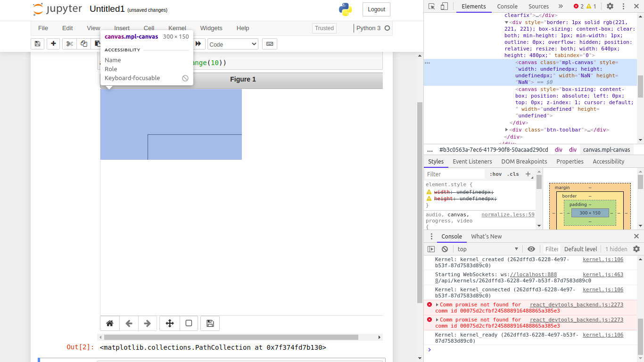Open the Help menu
The image size is (644, 362).
(243, 28)
